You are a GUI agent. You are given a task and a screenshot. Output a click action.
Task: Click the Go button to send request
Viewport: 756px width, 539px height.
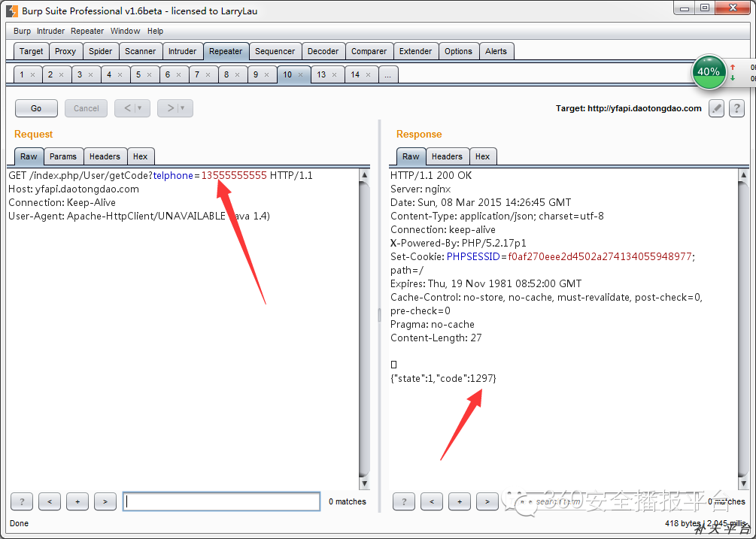(x=36, y=108)
